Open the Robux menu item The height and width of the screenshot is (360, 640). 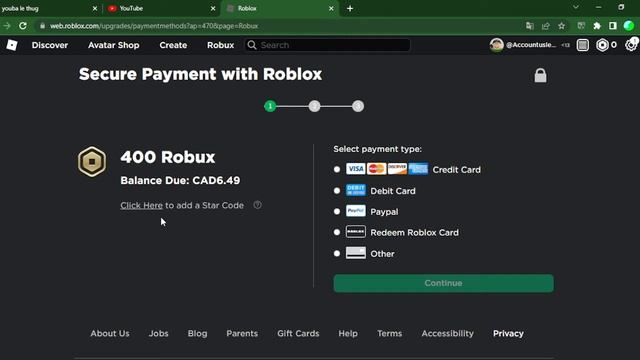click(x=220, y=45)
